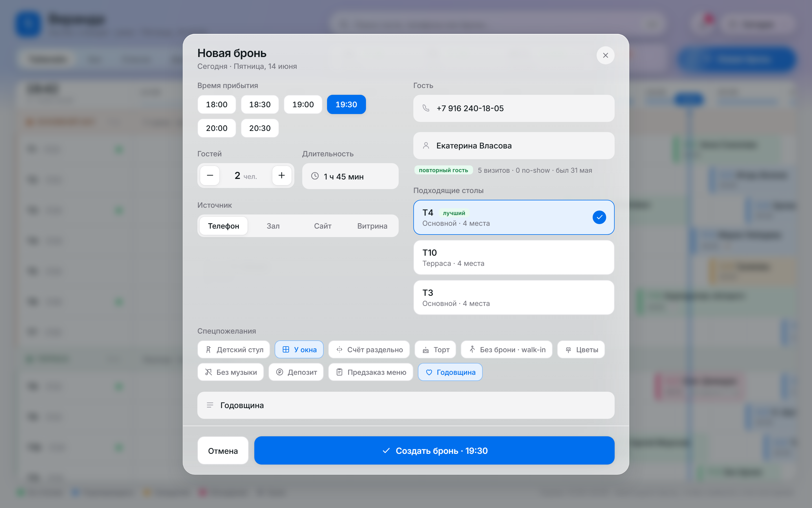
Task: Click Создать бронь · 19:30 button
Action: (434, 450)
